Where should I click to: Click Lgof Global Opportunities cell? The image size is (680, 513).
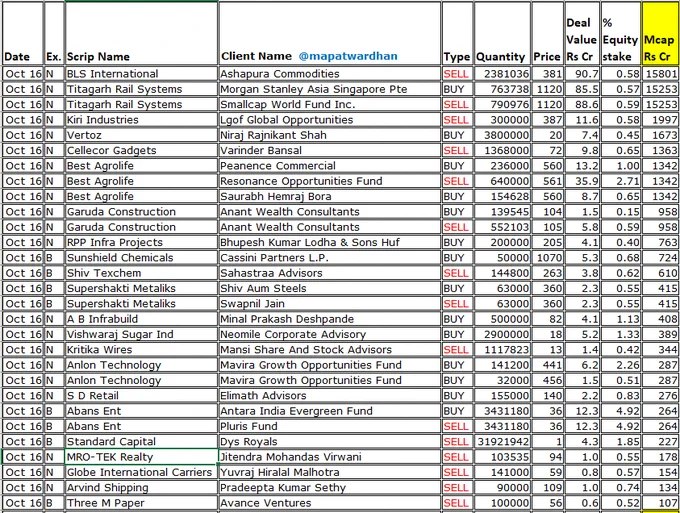point(330,120)
